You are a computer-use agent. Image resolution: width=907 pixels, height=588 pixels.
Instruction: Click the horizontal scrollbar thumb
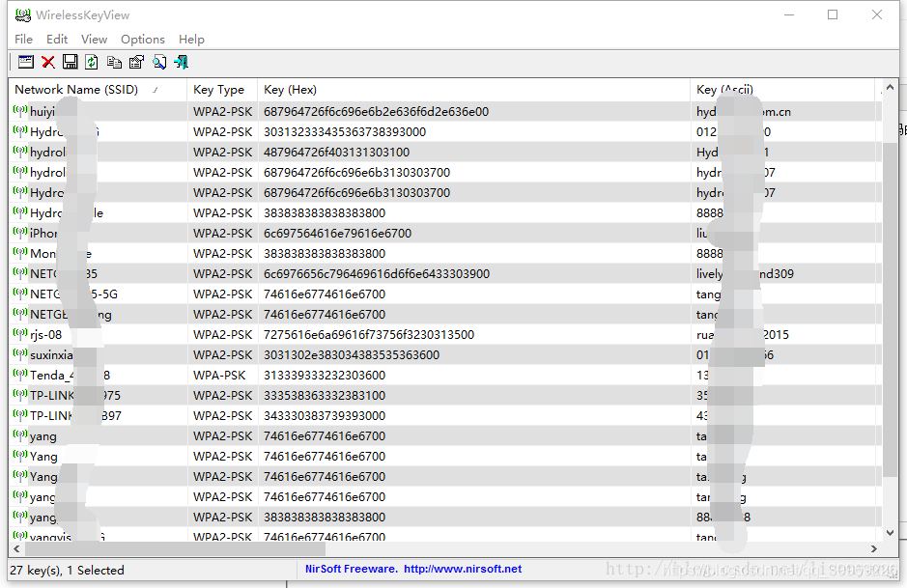click(x=174, y=548)
